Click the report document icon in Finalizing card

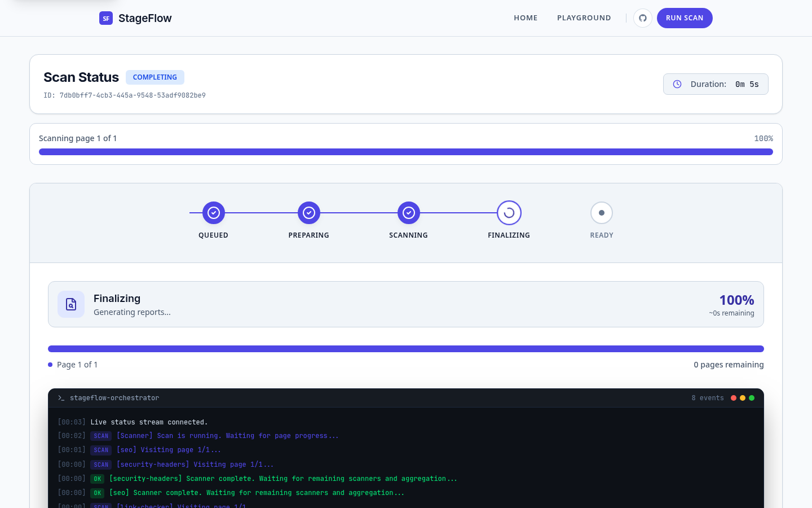click(71, 304)
